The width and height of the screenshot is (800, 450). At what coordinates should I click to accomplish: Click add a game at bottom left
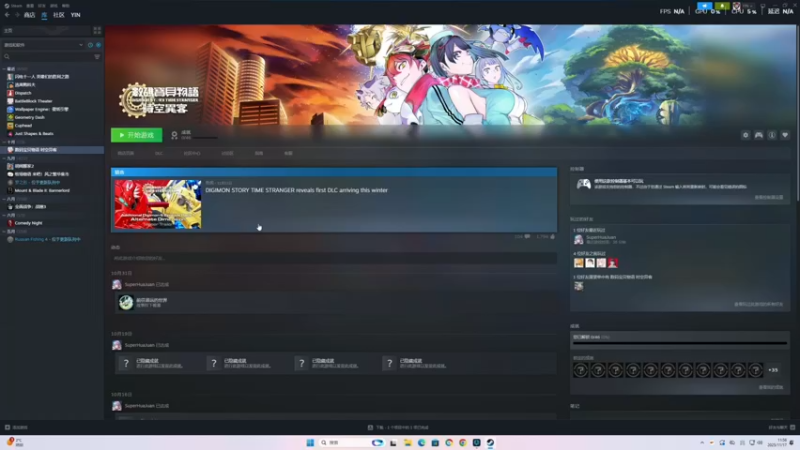[x=16, y=428]
